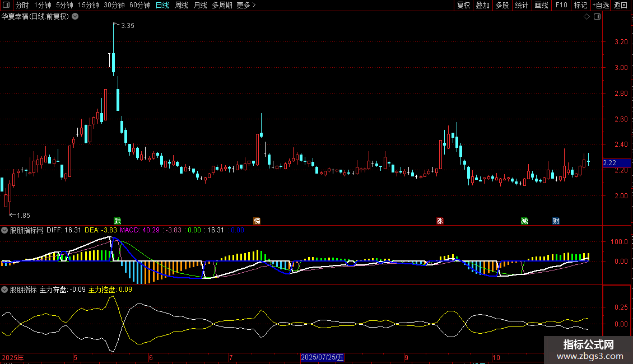Click the 返回 back button
The height and width of the screenshot is (364, 633).
[x=621, y=6]
